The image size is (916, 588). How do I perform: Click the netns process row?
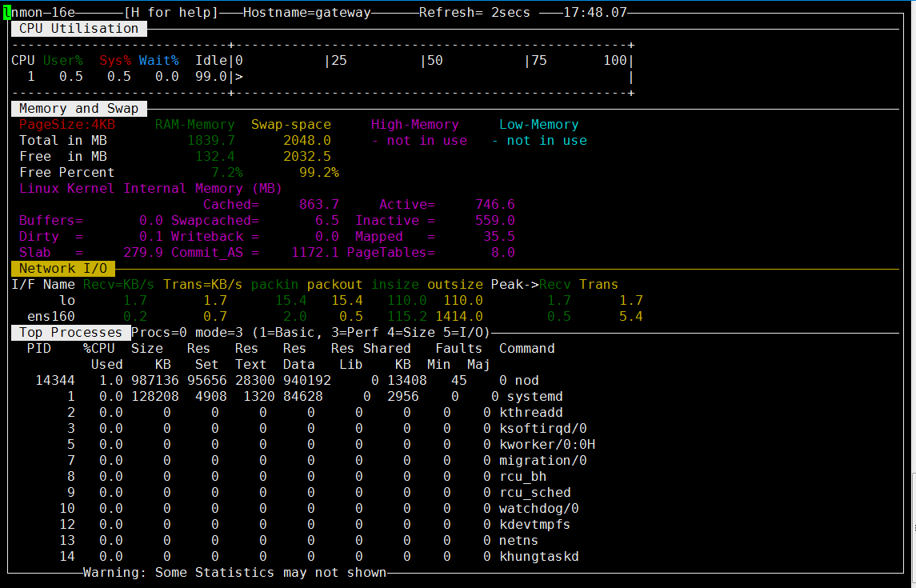pos(298,541)
